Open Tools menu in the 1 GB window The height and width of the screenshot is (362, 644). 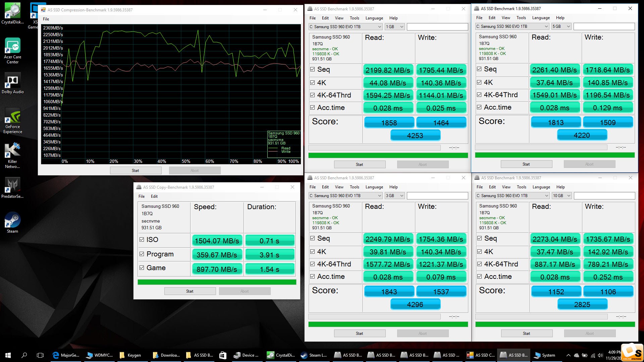click(x=355, y=18)
